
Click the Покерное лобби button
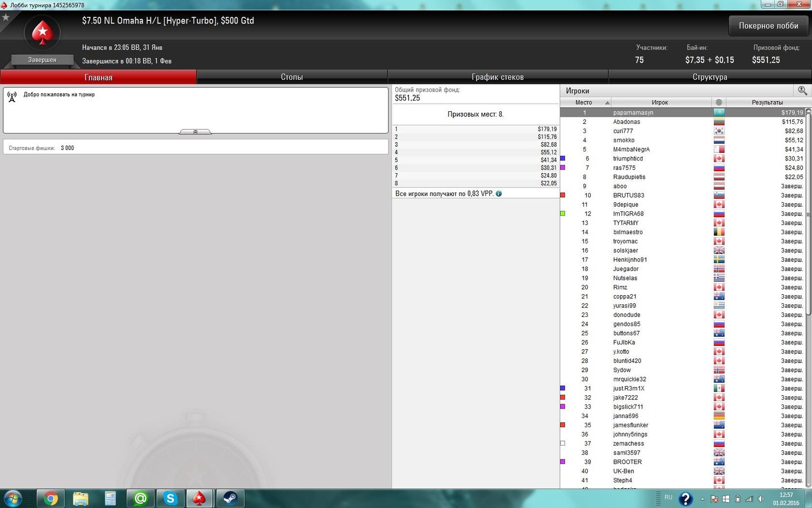[x=768, y=26]
